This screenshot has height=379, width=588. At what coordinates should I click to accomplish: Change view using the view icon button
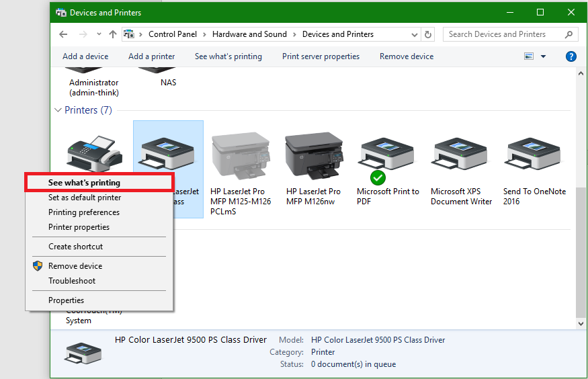[529, 56]
